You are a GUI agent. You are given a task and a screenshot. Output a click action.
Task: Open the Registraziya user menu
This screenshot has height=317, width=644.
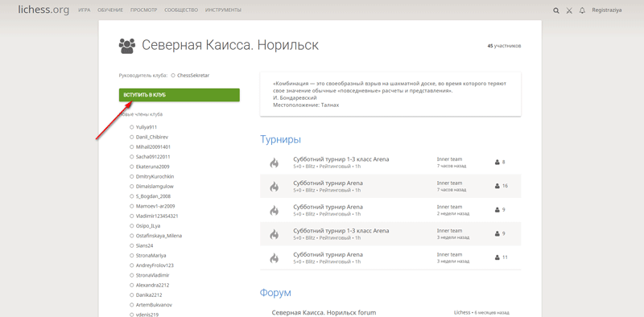coord(607,10)
